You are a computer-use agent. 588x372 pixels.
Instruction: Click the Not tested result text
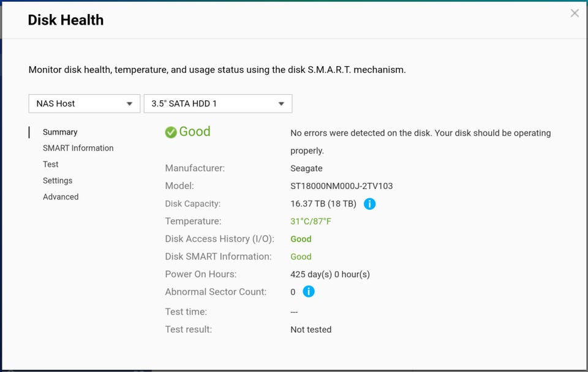tap(311, 330)
